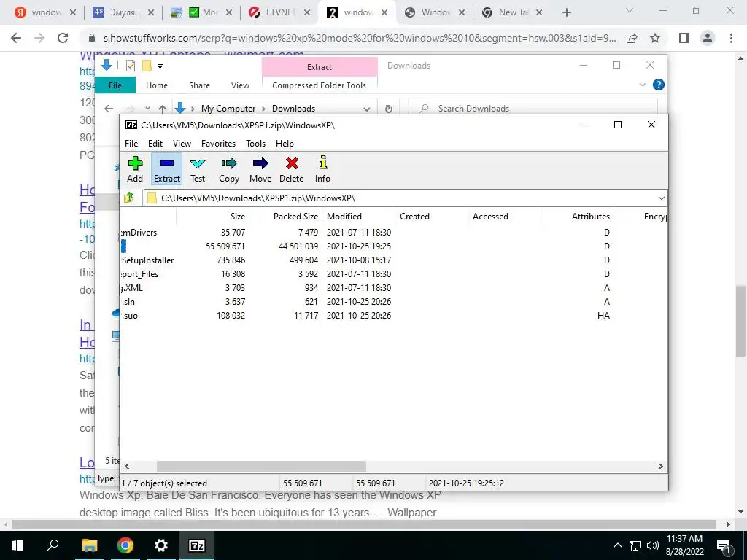
Task: Open Explorer quick access toolbar dropdown
Action: coord(160,66)
